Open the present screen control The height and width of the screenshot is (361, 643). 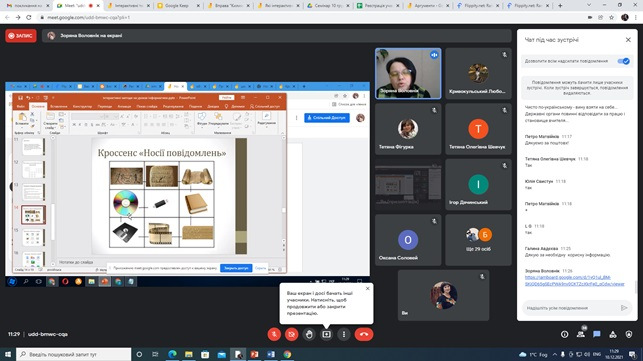click(x=326, y=334)
